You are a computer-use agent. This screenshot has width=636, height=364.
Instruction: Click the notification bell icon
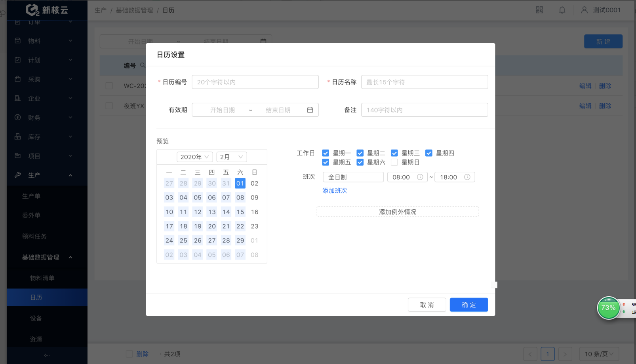(562, 10)
